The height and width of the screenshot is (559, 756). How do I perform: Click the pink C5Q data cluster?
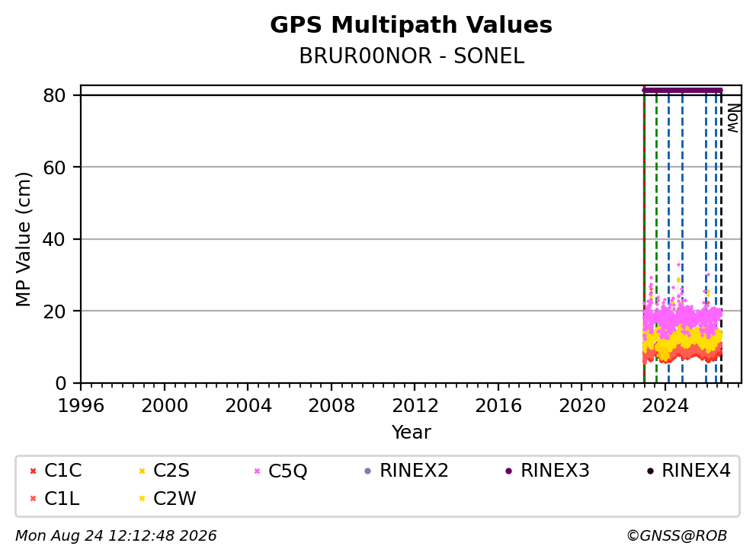click(682, 317)
